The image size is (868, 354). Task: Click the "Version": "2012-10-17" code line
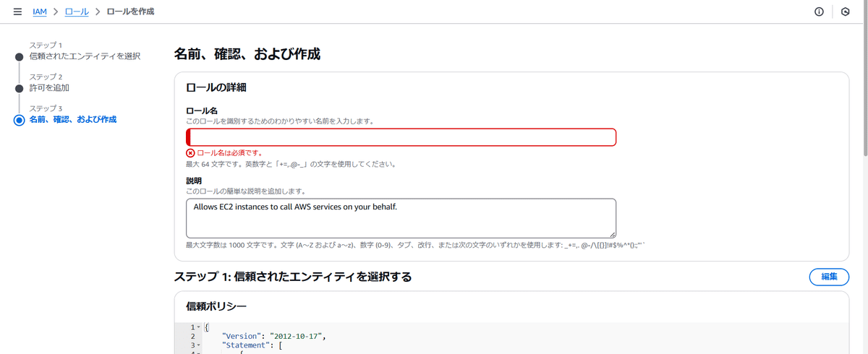(x=275, y=337)
